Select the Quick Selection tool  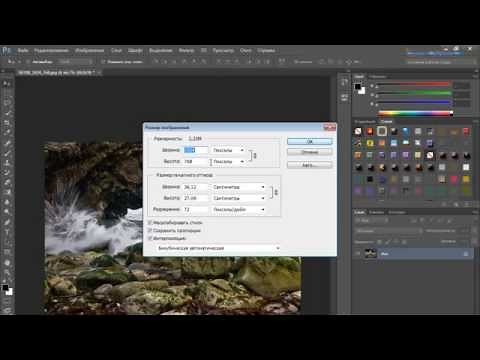click(7, 113)
